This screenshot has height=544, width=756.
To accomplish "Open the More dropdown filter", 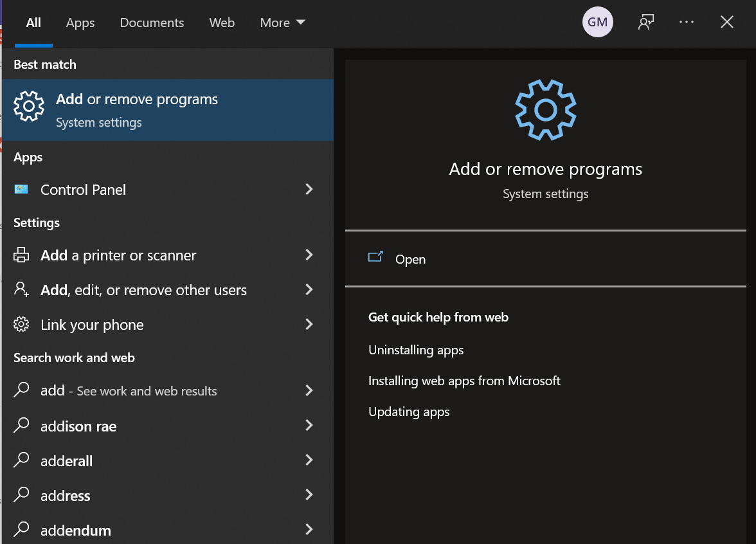I will click(283, 23).
